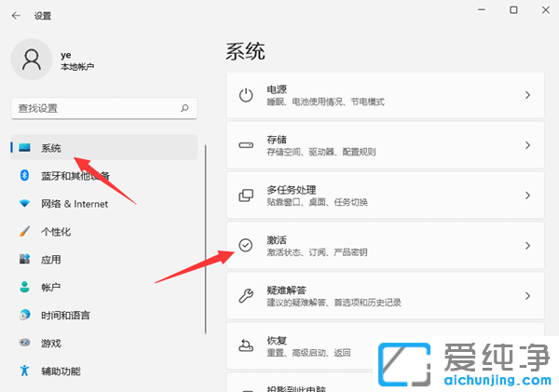Open 应用 in the left navigation
The width and height of the screenshot is (559, 392).
[x=51, y=260]
